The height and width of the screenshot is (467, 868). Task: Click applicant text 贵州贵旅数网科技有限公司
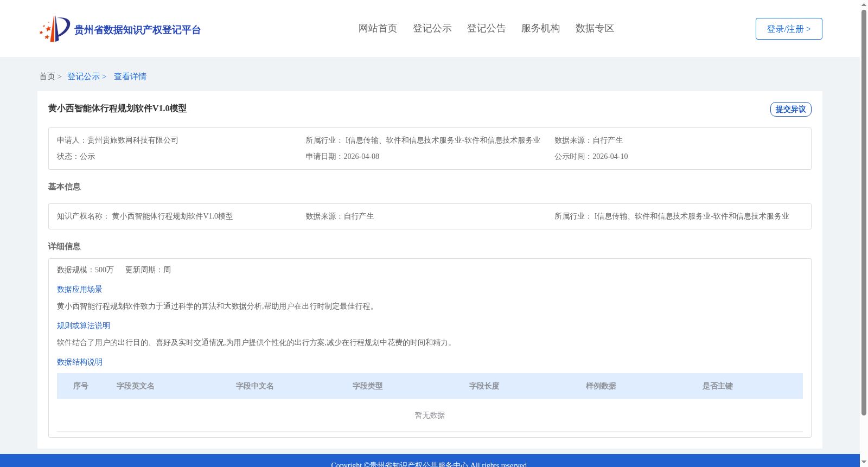(x=133, y=140)
